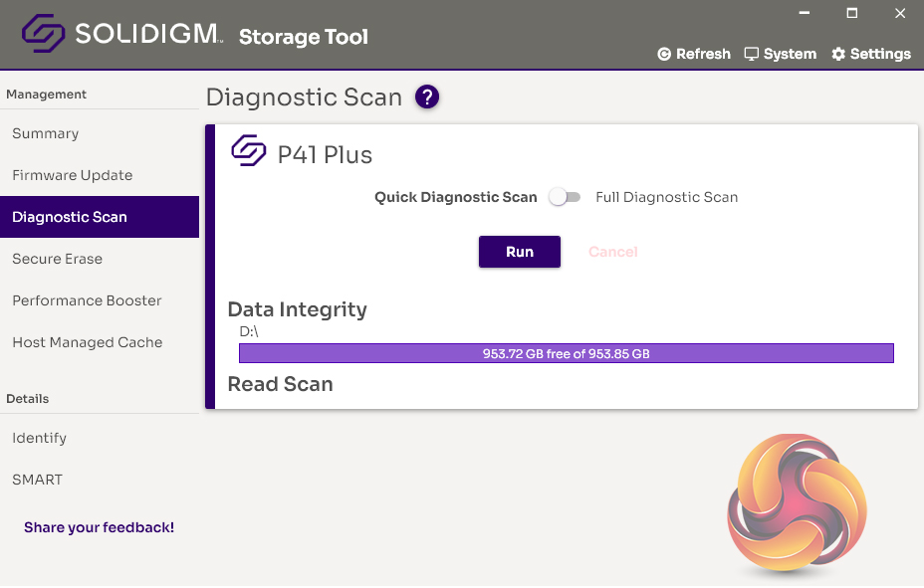
Task: Click the D:\ free space progress bar
Action: click(566, 353)
